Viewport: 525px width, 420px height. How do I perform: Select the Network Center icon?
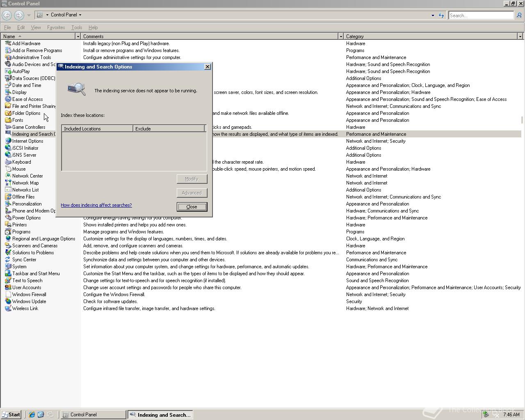[8, 176]
